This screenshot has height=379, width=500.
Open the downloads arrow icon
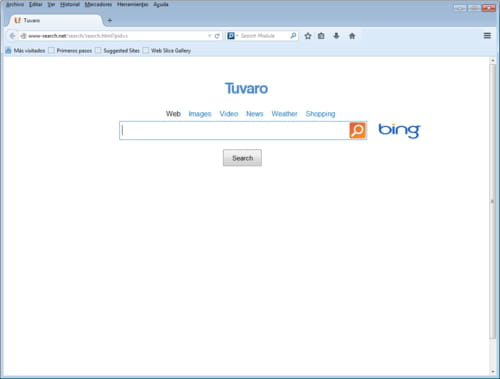coord(336,36)
